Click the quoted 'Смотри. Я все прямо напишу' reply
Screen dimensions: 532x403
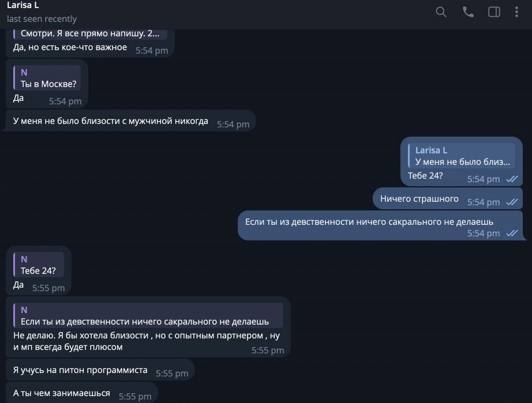89,34
